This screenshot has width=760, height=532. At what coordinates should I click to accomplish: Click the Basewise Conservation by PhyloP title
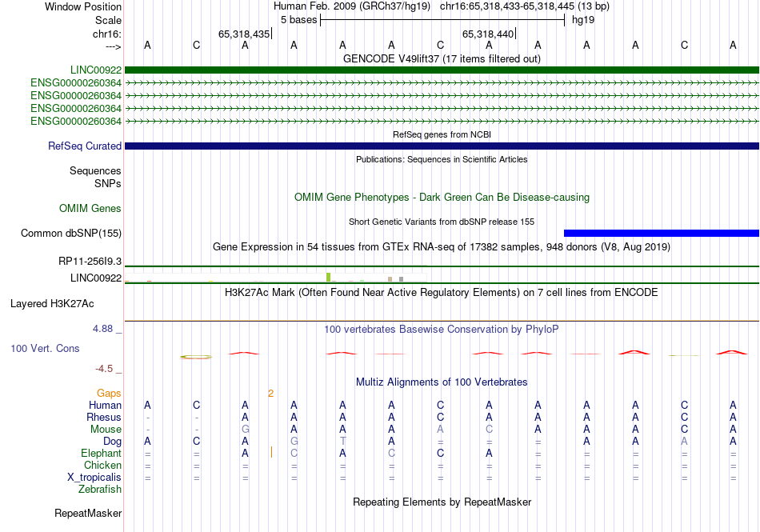442,330
